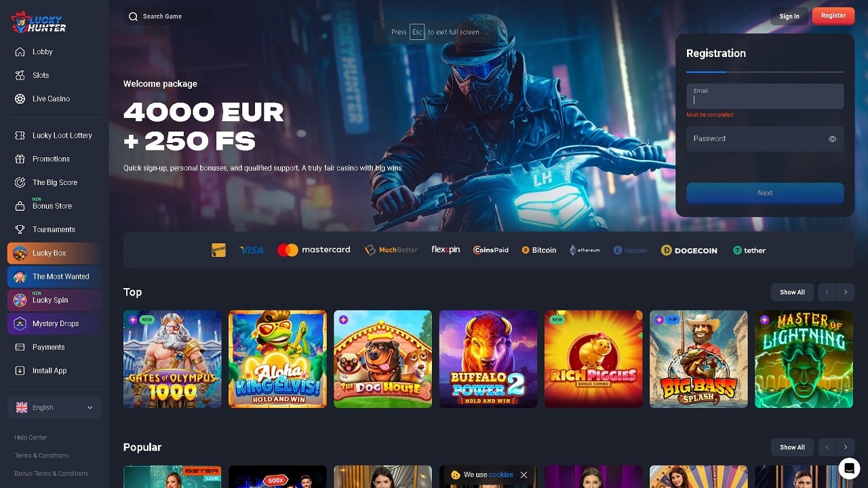Show previous games in the Popular row
The image size is (868, 488).
point(827,447)
